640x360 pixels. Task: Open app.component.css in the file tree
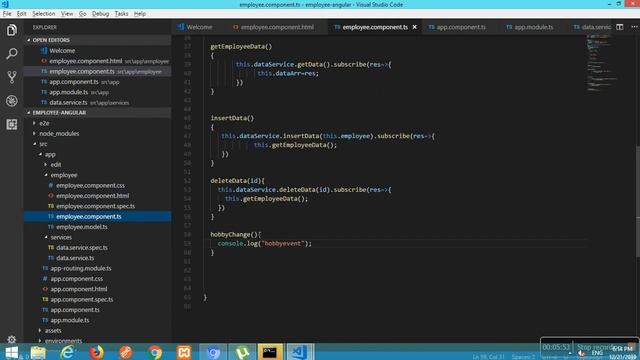77,279
